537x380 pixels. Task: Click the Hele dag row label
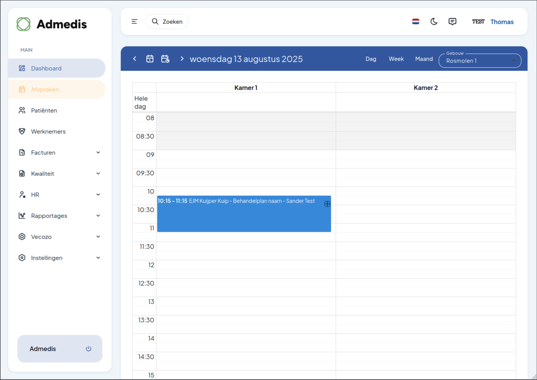pos(141,102)
